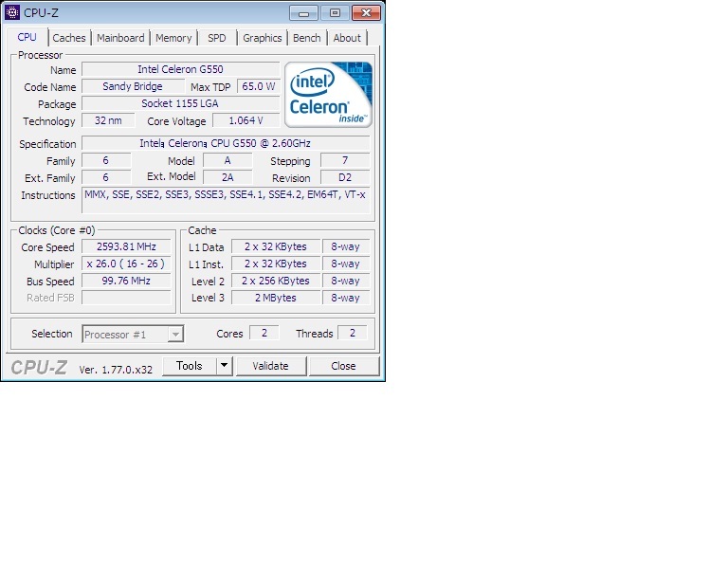Open the About tab
This screenshot has height=582, width=728.
(347, 38)
